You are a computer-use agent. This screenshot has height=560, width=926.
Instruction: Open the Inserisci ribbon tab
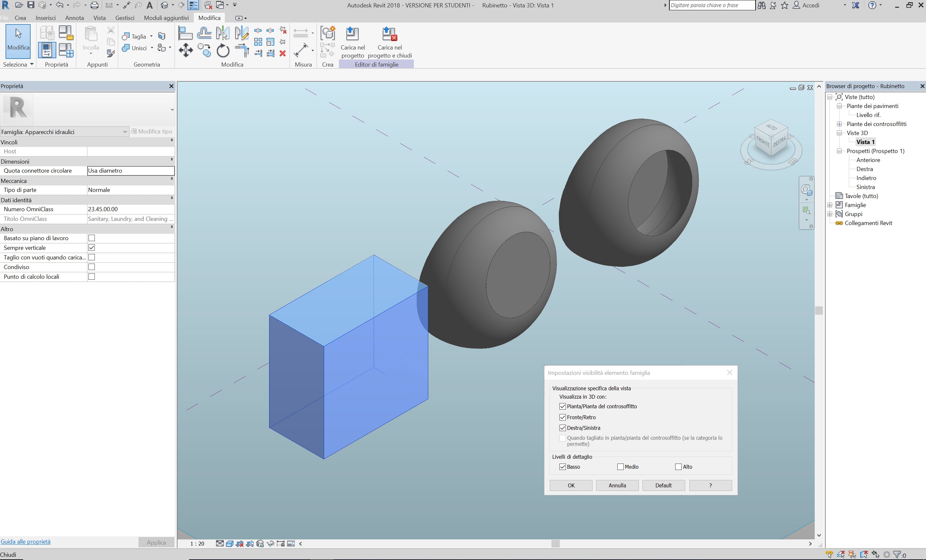pyautogui.click(x=45, y=18)
